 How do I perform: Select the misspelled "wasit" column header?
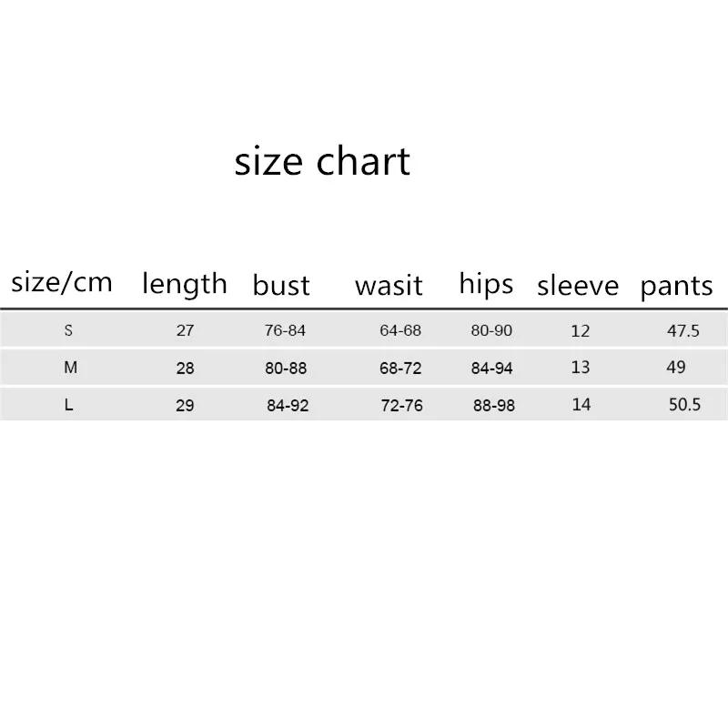pos(389,286)
